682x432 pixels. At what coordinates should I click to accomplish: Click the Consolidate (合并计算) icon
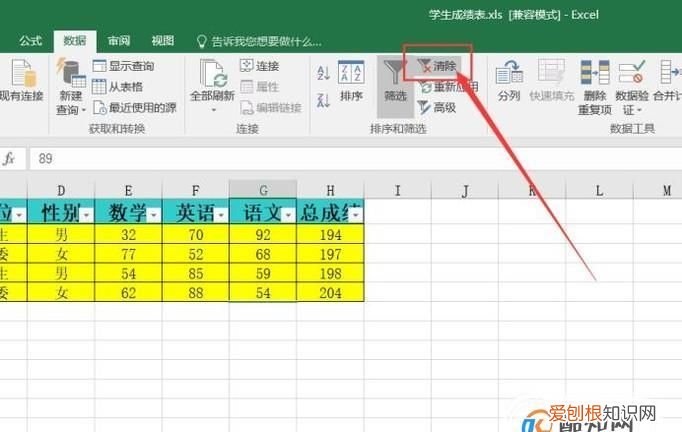(x=670, y=72)
